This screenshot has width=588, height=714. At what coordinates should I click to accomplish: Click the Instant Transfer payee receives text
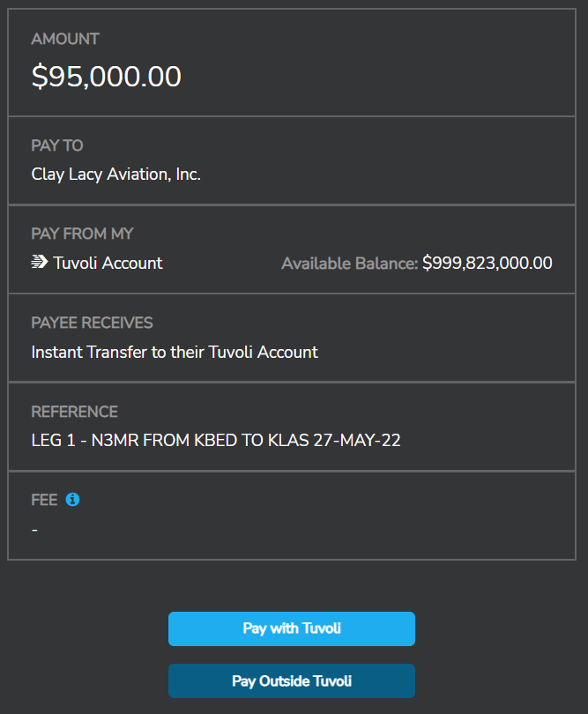point(175,352)
